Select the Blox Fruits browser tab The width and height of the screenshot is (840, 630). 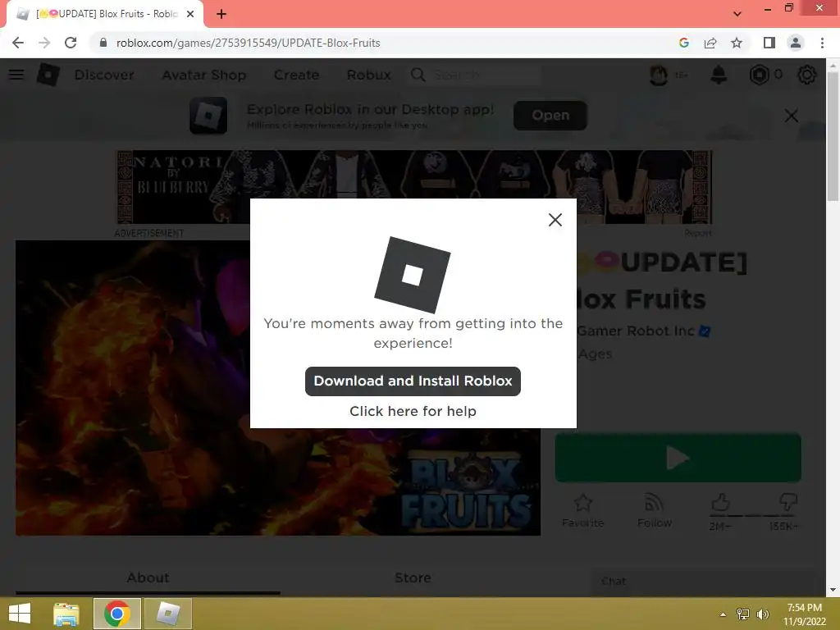(106, 14)
